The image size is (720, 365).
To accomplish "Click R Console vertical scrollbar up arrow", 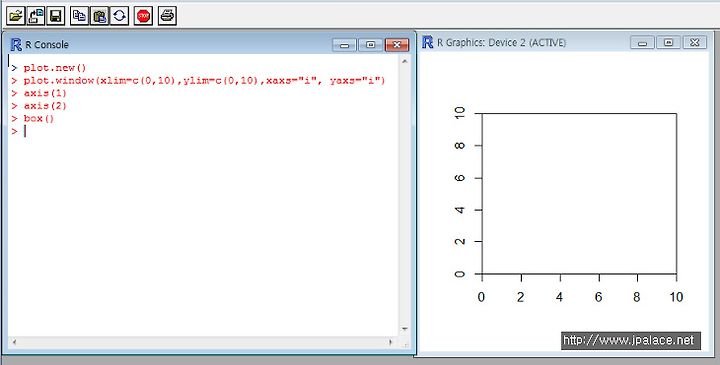I will coord(405,61).
